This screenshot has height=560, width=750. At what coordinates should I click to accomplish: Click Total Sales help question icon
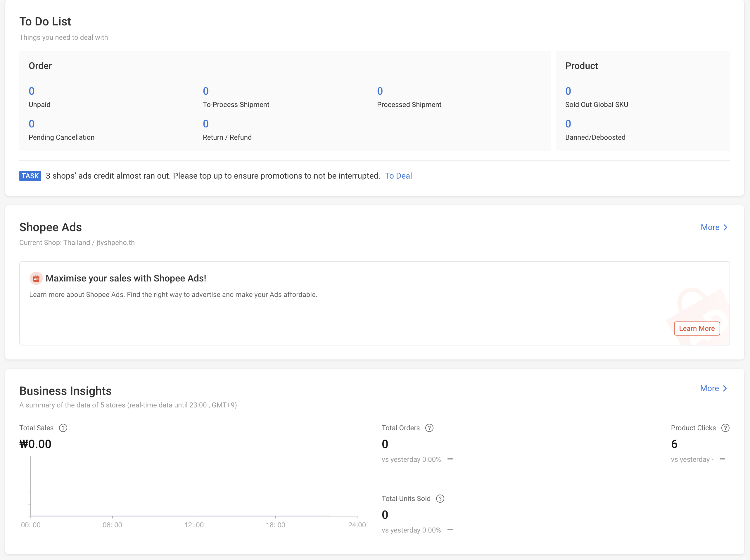tap(63, 428)
